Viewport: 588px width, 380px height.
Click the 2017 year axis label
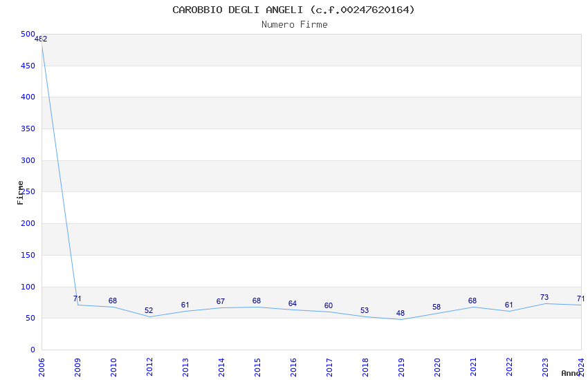point(329,368)
